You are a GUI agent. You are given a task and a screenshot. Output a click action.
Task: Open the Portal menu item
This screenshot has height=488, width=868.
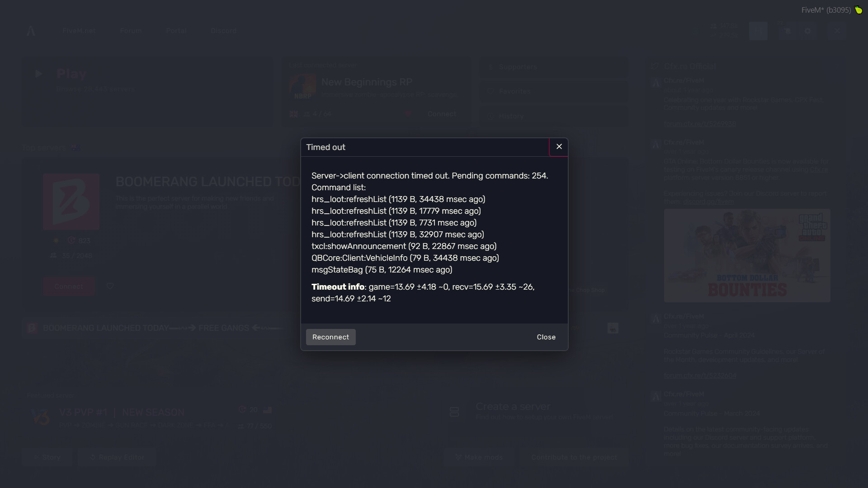point(176,31)
